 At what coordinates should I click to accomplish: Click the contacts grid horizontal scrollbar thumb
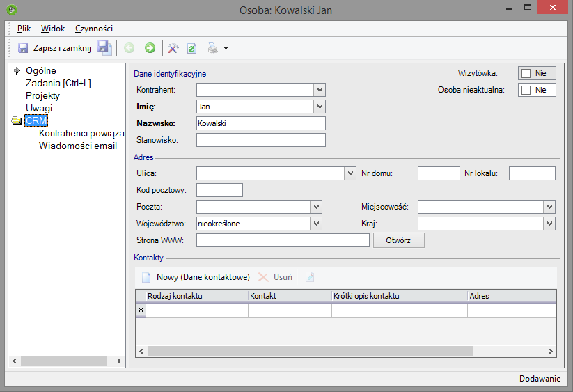(310, 352)
